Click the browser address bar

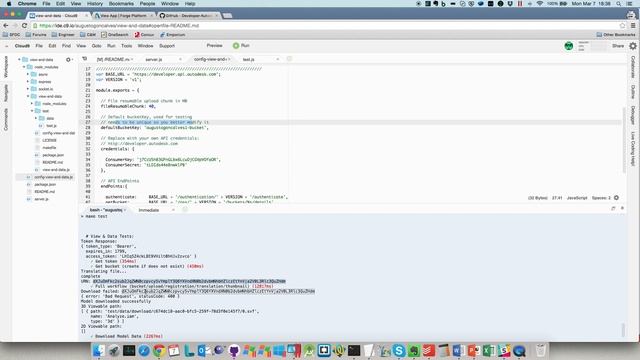pyautogui.click(x=327, y=25)
